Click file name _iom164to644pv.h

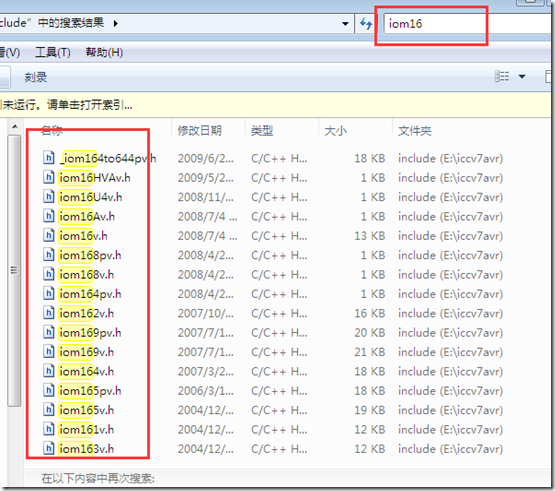(x=108, y=158)
